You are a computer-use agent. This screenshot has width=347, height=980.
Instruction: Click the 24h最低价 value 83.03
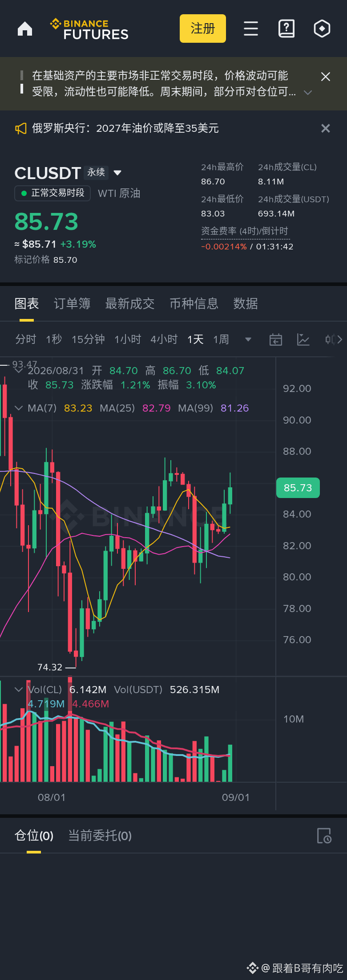click(213, 214)
